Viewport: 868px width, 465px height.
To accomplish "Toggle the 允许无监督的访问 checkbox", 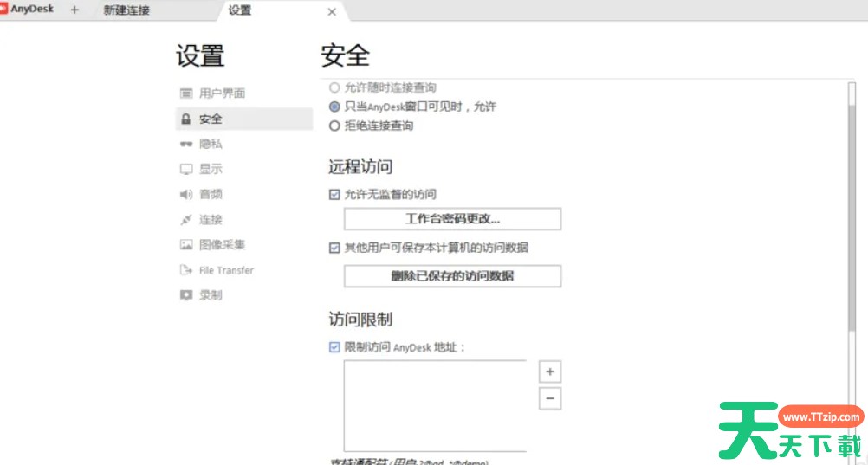I will point(334,195).
